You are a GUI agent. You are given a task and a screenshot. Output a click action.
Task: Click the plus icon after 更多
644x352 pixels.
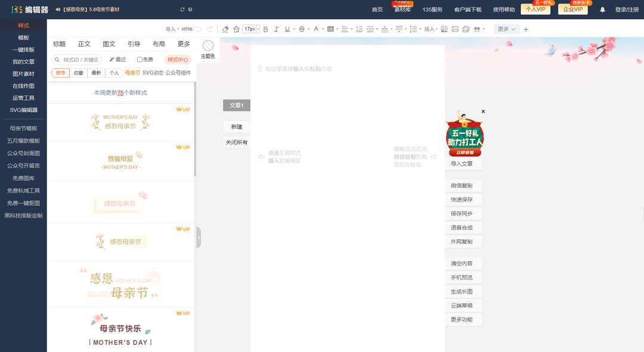(526, 29)
